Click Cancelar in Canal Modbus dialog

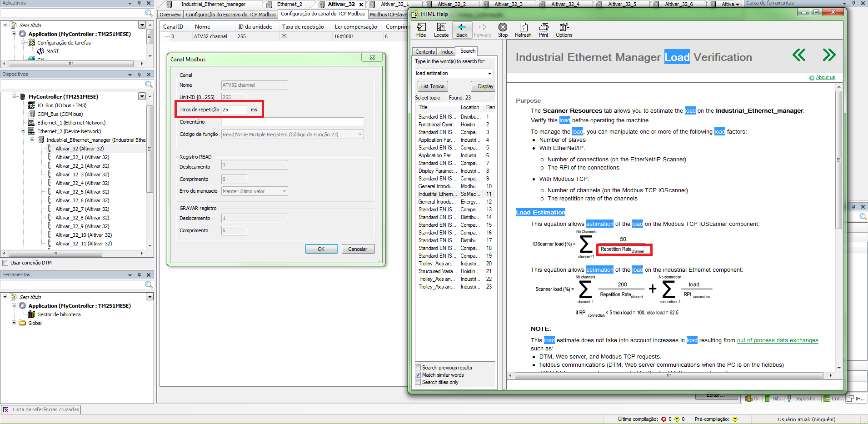358,249
